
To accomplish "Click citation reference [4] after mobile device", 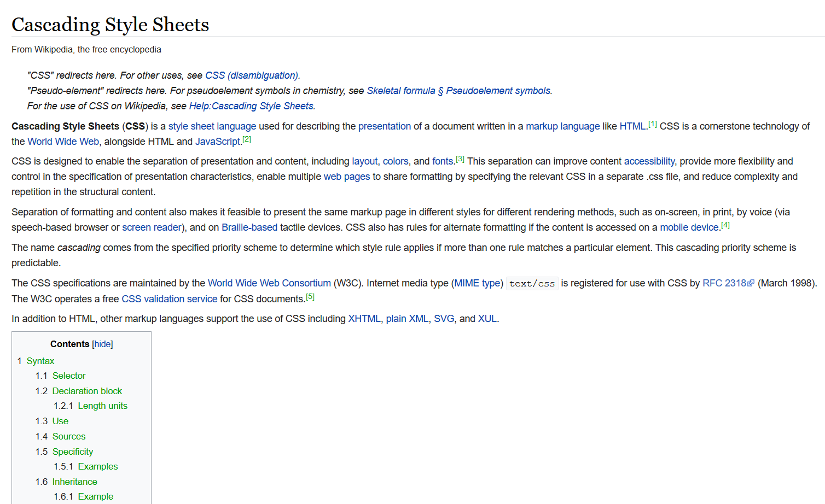I will coord(725,225).
